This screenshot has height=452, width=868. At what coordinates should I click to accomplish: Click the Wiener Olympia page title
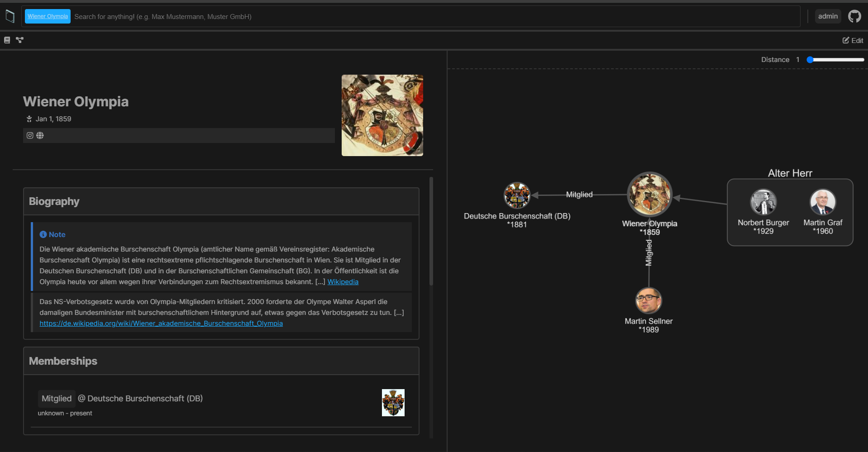pos(76,101)
